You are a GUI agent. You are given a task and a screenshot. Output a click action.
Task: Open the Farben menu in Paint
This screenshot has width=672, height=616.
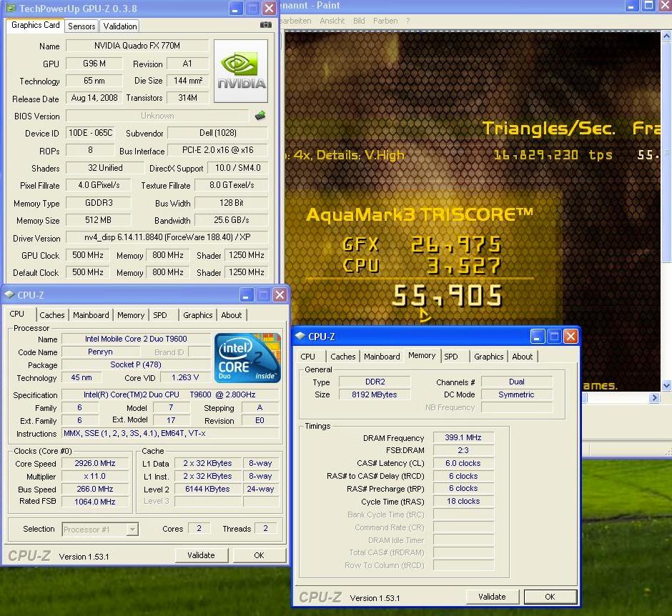pyautogui.click(x=385, y=21)
